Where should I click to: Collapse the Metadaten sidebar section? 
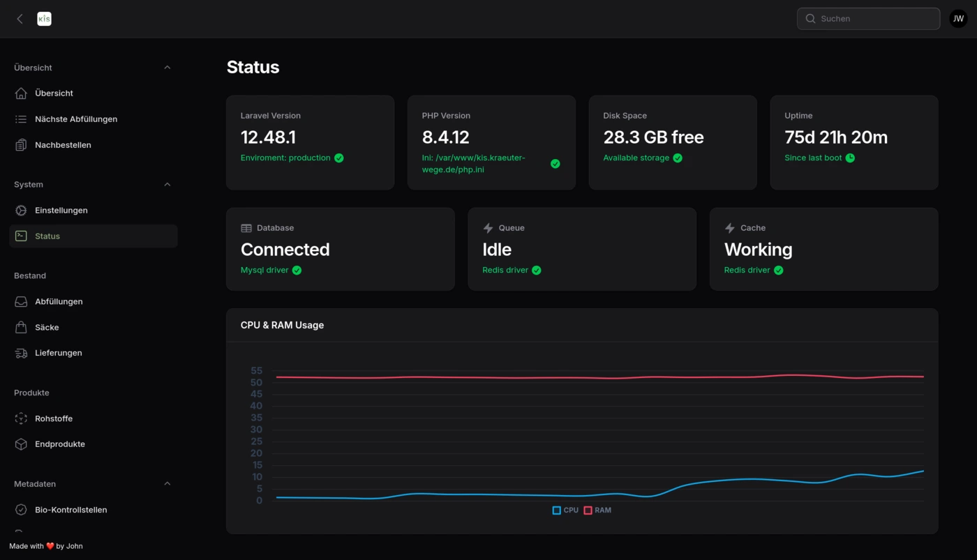pos(167,484)
